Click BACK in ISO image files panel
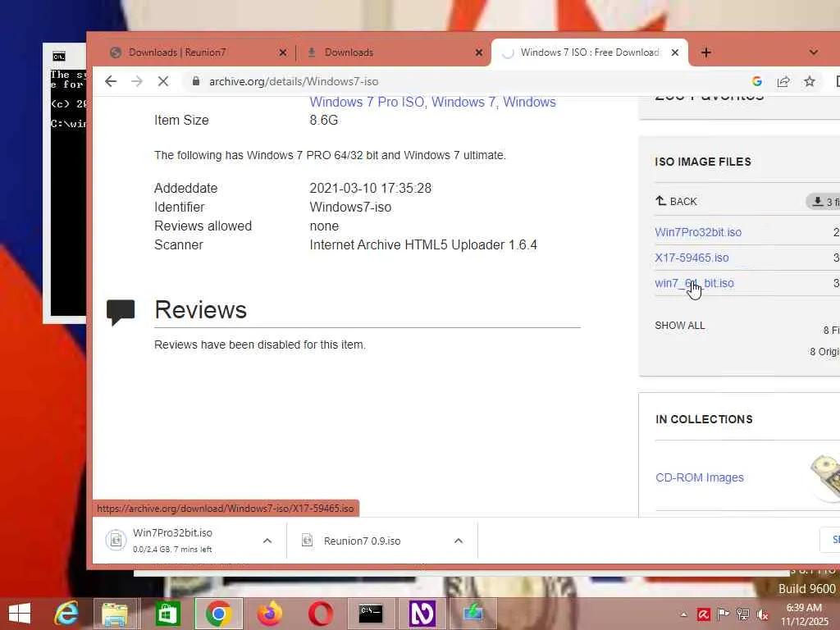840x630 pixels. coord(676,202)
